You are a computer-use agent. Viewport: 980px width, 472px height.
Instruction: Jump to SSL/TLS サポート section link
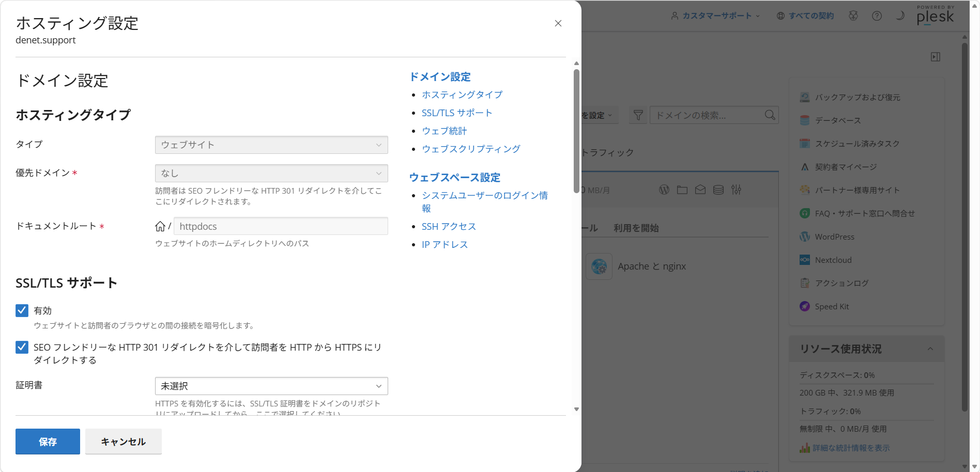pyautogui.click(x=457, y=113)
